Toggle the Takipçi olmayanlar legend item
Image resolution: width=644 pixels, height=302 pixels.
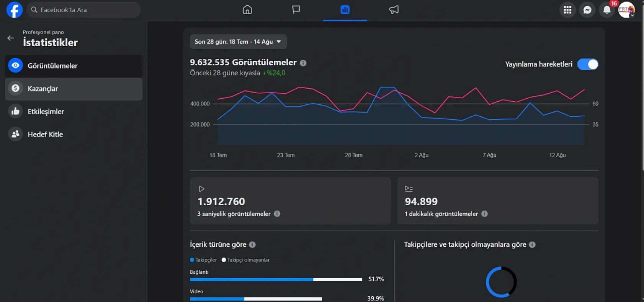click(245, 260)
